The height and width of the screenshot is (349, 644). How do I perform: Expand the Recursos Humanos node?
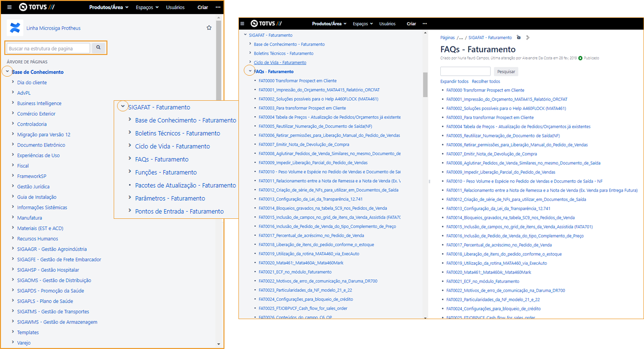point(13,239)
